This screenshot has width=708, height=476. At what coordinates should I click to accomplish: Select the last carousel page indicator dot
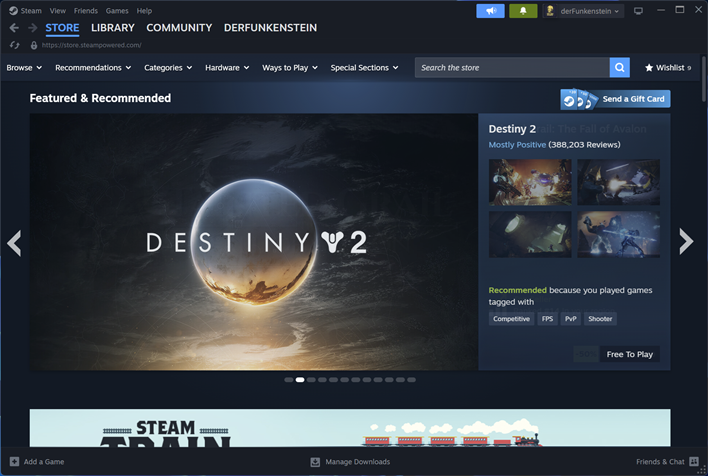tap(411, 380)
